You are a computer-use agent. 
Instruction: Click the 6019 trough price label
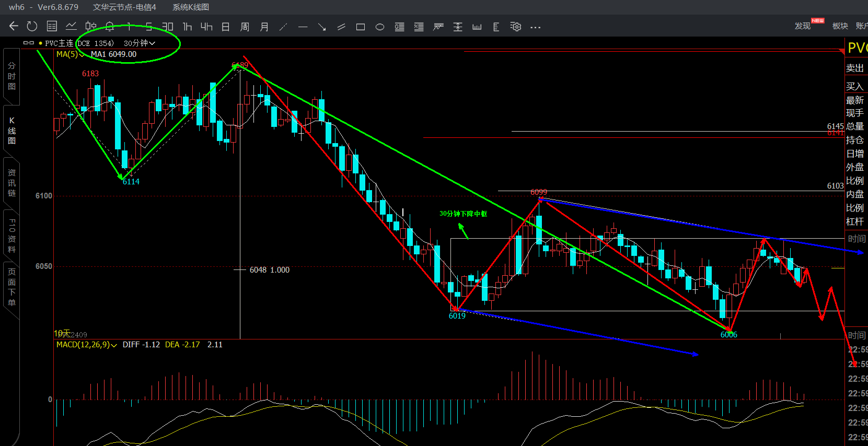coord(457,316)
